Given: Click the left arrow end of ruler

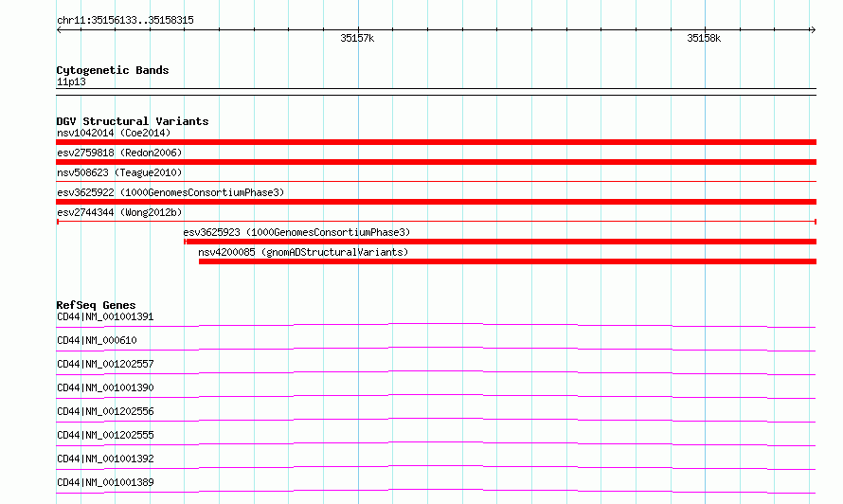Looking at the screenshot, I should point(59,30).
